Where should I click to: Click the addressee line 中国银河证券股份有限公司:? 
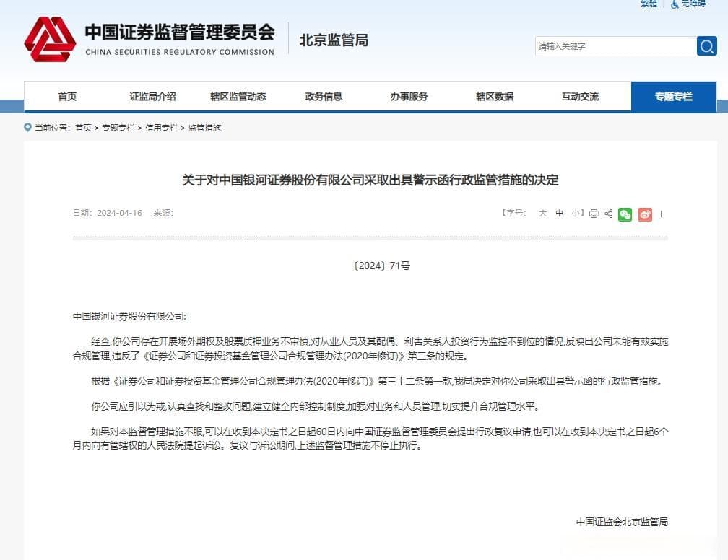[x=129, y=316]
